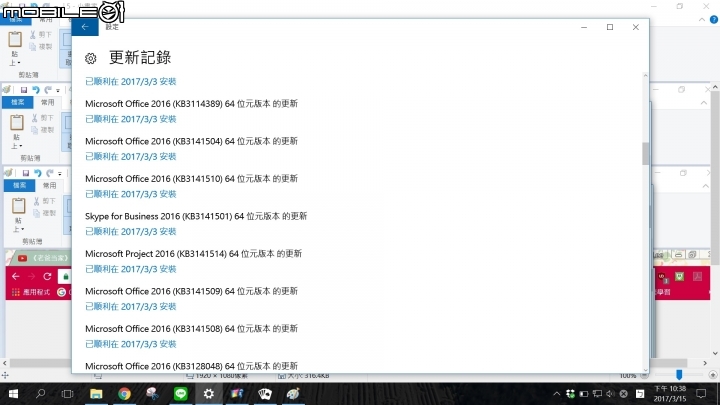
Task: Click Cut (剪下) in middle Paint window
Action: 41,118
